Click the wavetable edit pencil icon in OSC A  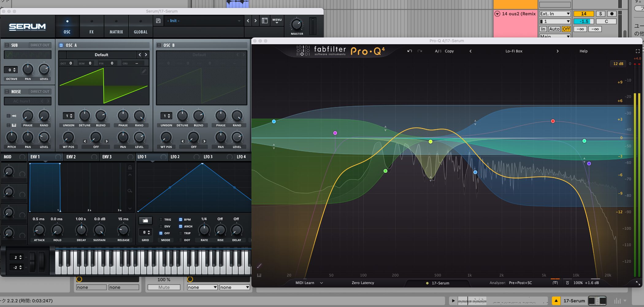coord(144,71)
